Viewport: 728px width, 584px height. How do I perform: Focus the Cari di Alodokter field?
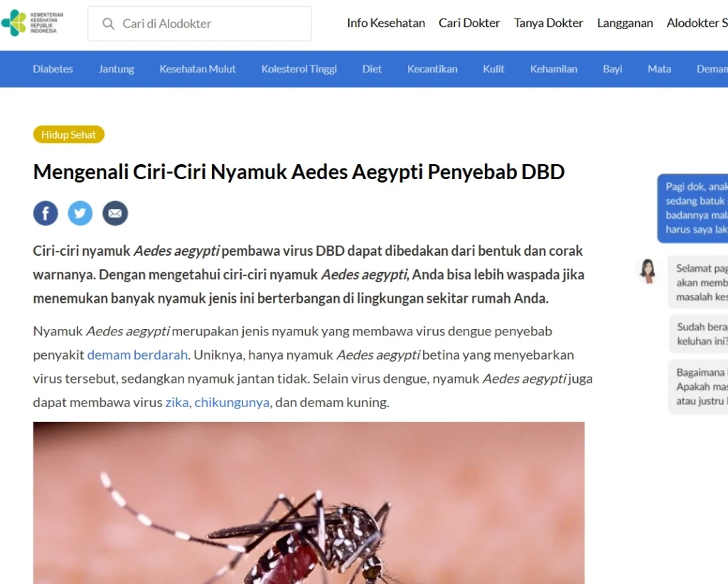click(200, 23)
